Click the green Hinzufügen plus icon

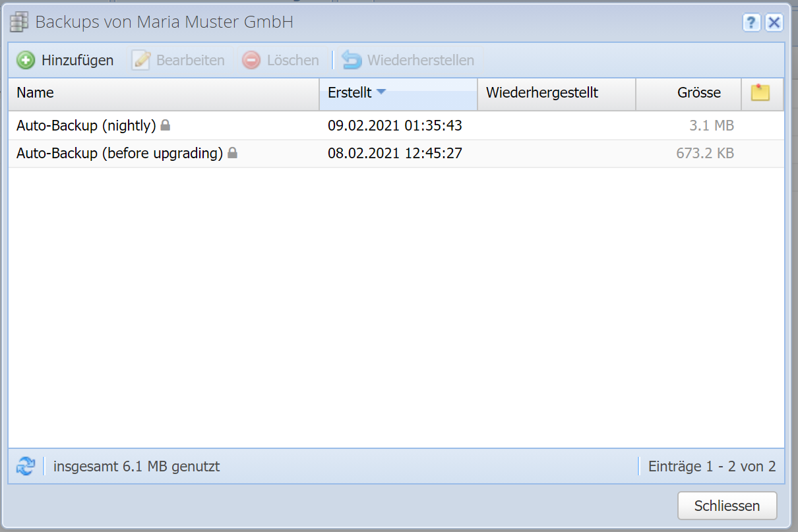26,61
